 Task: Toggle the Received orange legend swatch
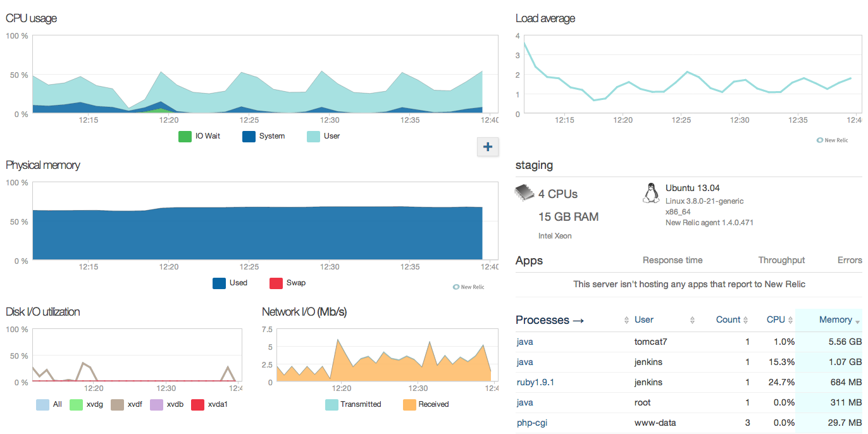(x=409, y=404)
